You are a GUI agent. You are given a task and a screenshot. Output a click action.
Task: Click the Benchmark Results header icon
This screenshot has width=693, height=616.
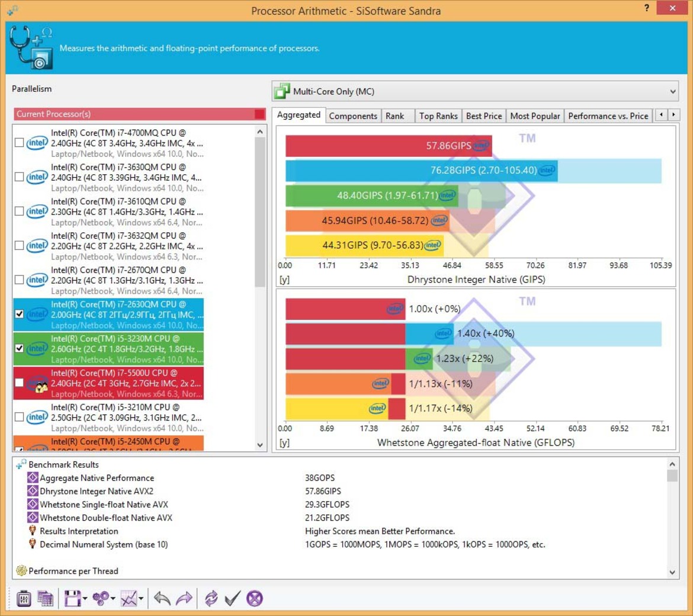pos(21,464)
